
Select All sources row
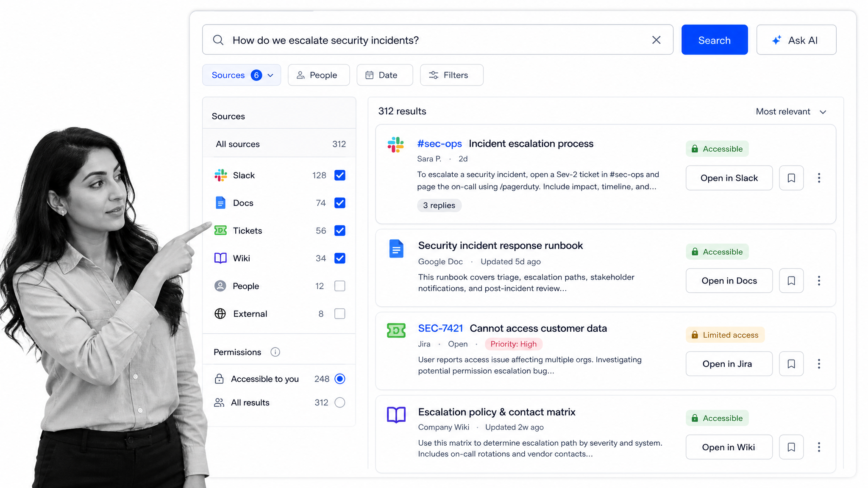pyautogui.click(x=279, y=144)
